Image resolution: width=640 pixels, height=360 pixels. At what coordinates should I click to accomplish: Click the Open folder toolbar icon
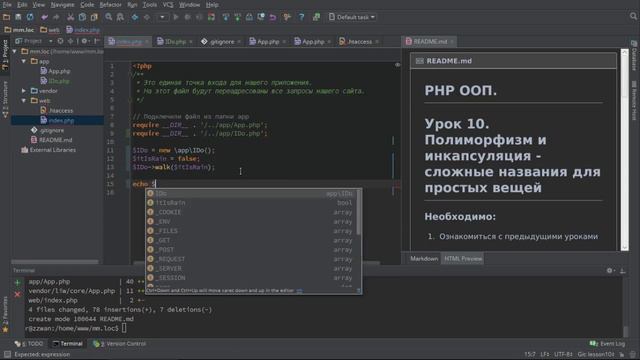6,17
